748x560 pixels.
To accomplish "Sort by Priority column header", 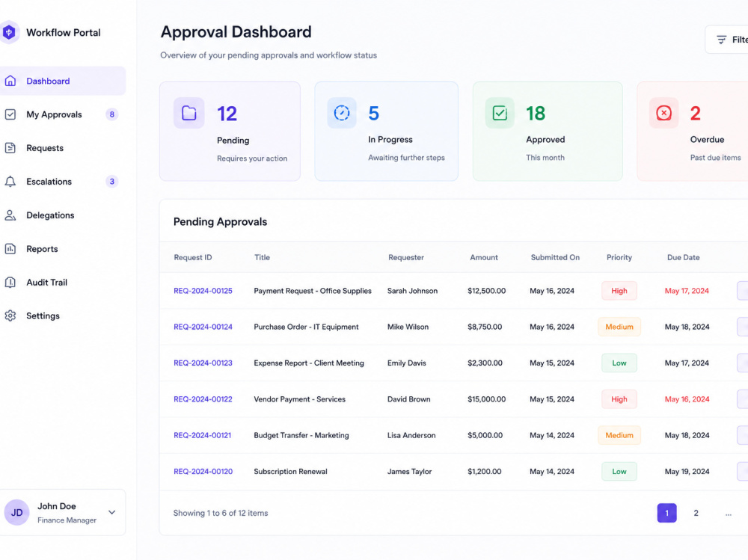I will tap(619, 257).
